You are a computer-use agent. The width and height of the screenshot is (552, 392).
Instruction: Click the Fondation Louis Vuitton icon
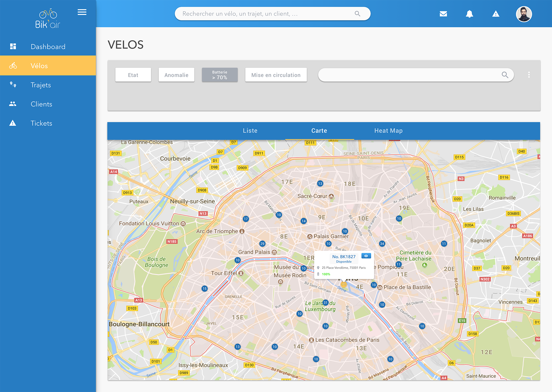pos(183,224)
